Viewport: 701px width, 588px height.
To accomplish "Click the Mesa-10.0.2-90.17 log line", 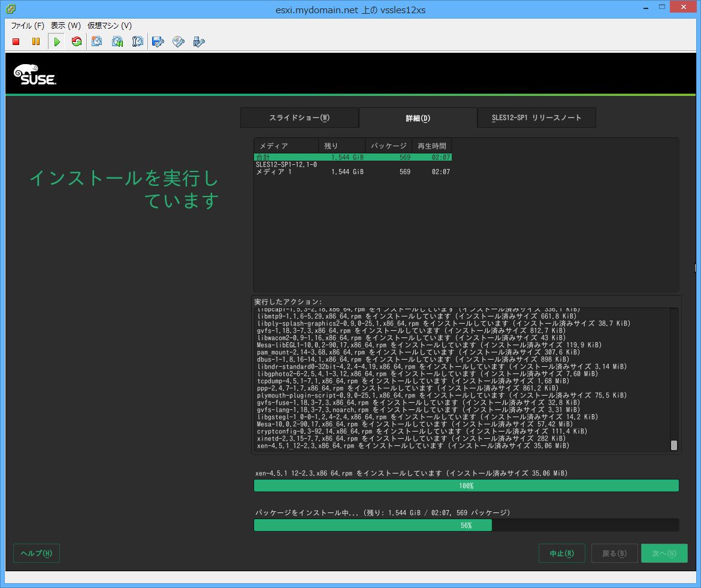I will pos(415,424).
